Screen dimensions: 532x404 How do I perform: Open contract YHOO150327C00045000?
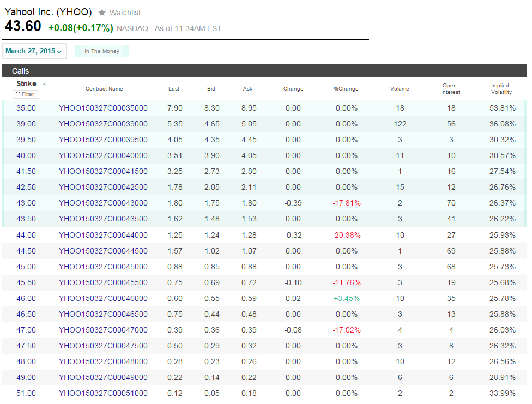(103, 267)
